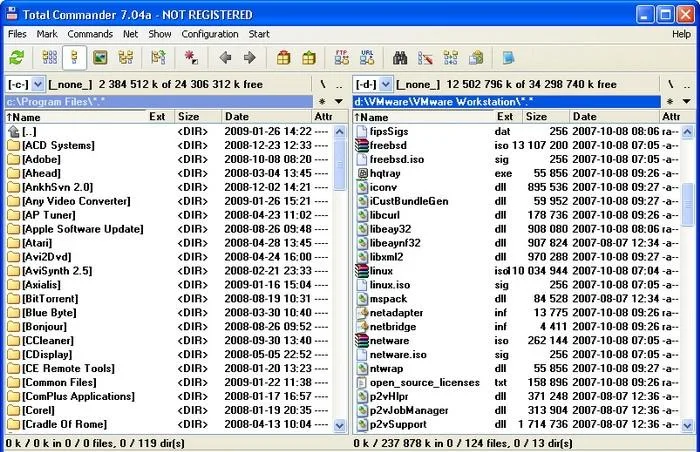Open right panel favorites asterisk button
700x452 pixels.
[670, 102]
